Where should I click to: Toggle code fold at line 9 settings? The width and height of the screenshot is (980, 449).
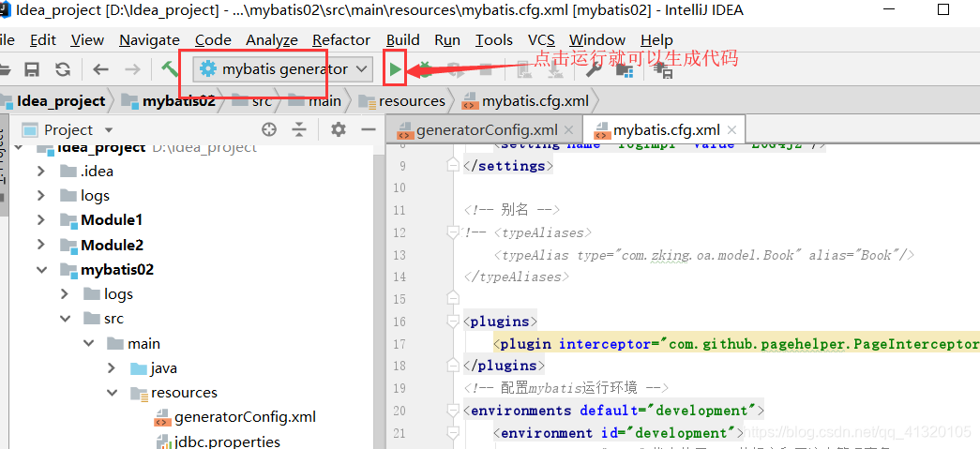[454, 166]
